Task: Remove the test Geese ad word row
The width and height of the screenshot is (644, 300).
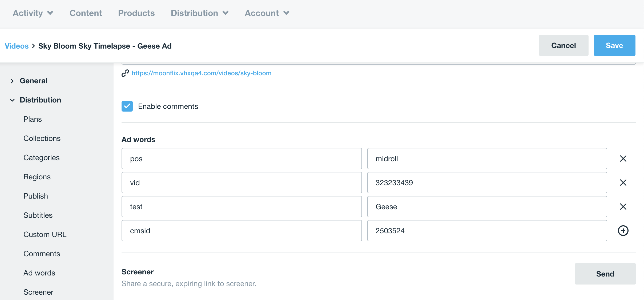Action: coord(623,207)
